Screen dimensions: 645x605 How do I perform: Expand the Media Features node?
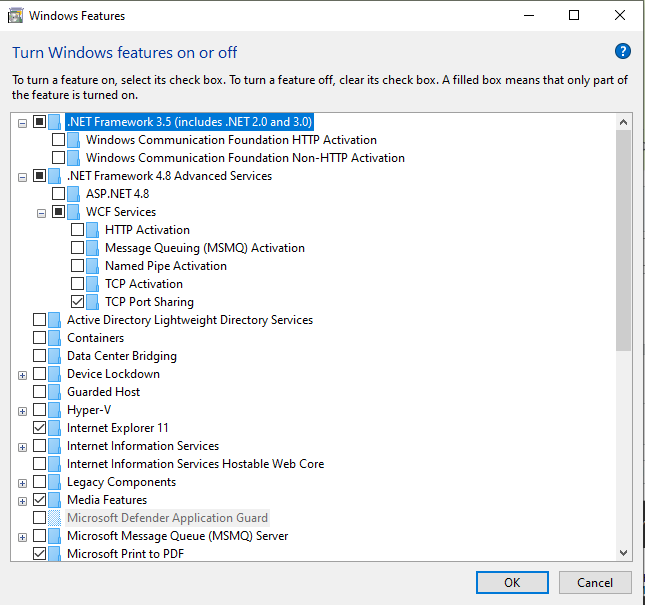click(23, 501)
